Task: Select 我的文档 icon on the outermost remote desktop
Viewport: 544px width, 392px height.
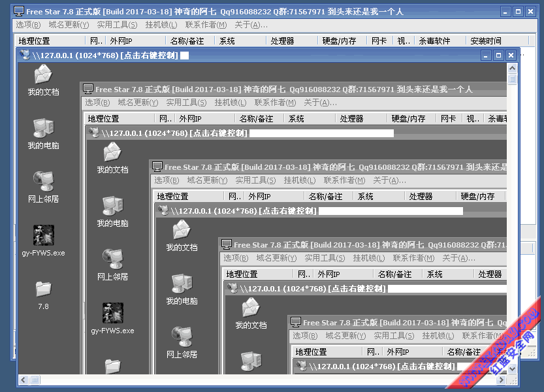Action: (43, 80)
